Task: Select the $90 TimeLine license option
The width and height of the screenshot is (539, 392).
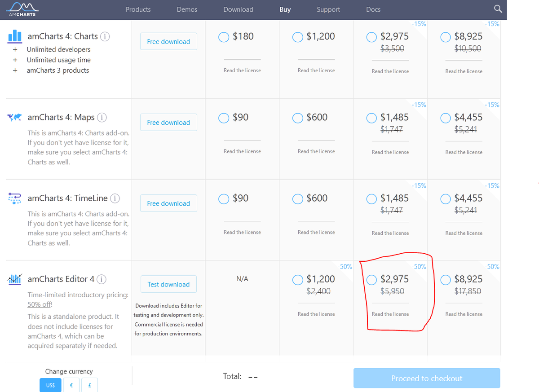Action: click(x=224, y=198)
